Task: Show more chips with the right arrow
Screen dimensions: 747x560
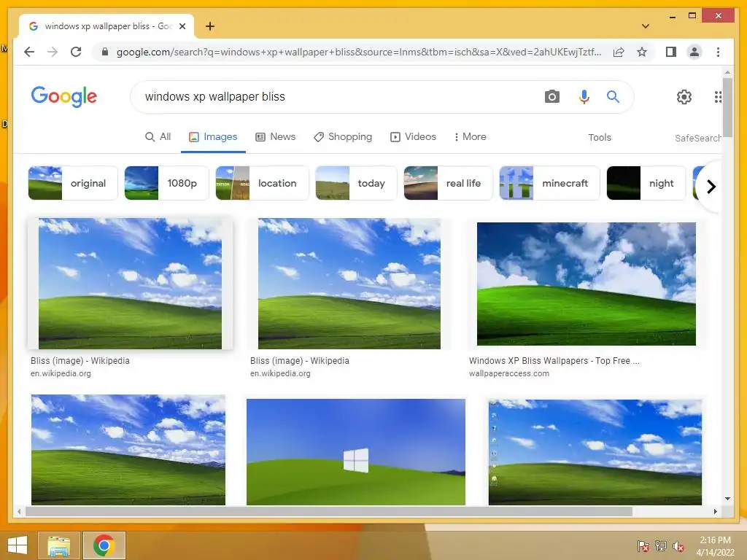Action: point(711,186)
